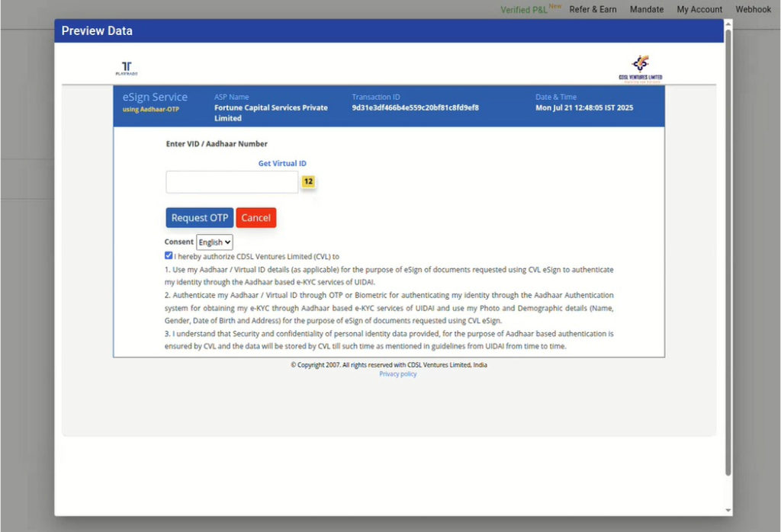
Task: Open My Account menu item
Action: tap(699, 9)
